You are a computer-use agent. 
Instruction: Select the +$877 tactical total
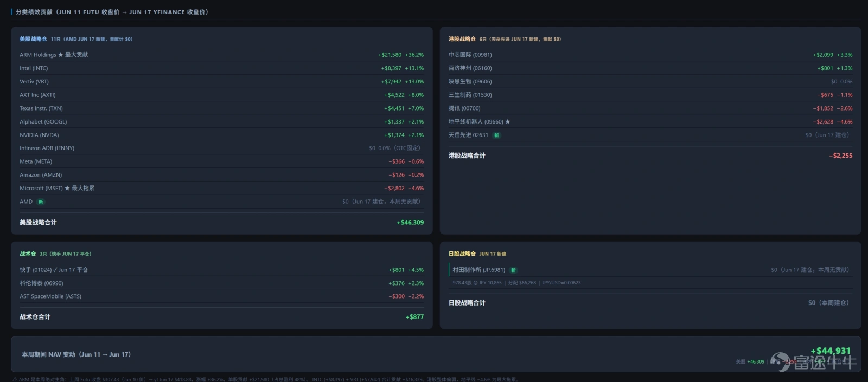coord(415,317)
